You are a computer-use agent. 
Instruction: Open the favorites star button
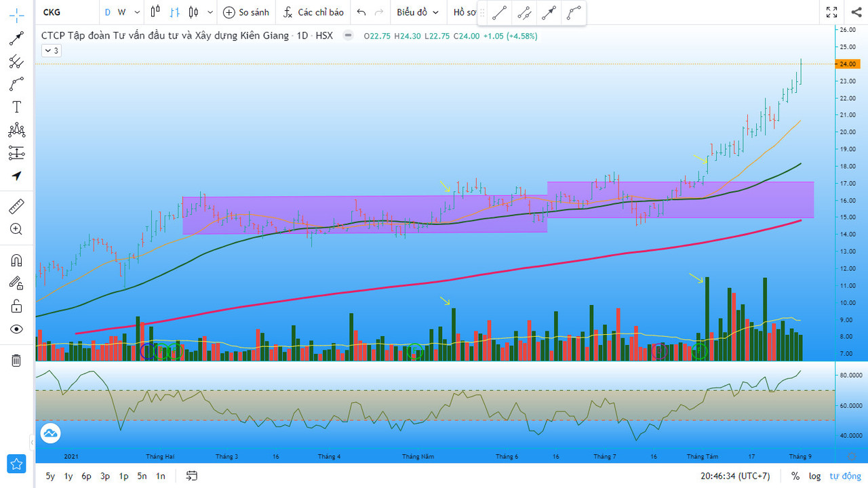[16, 464]
